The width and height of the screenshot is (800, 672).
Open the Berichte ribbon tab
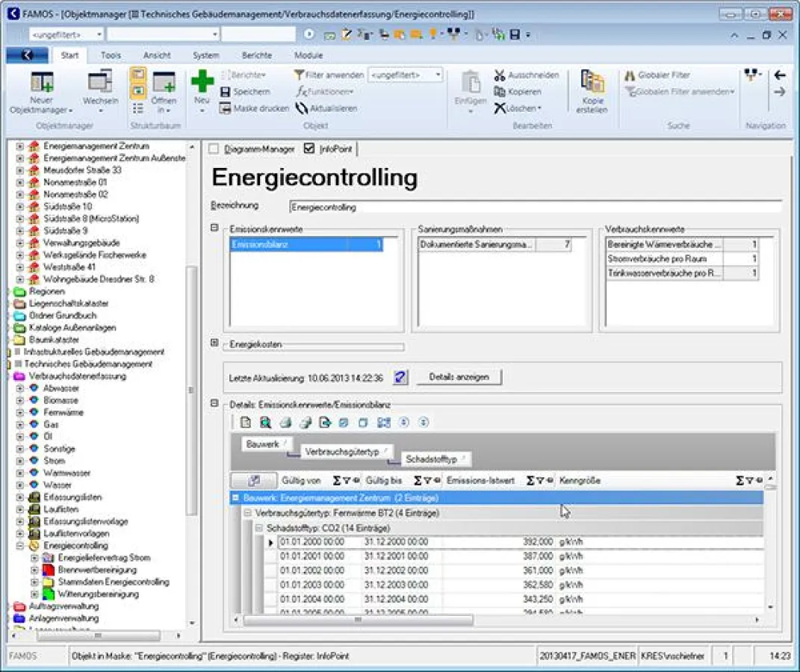256,55
